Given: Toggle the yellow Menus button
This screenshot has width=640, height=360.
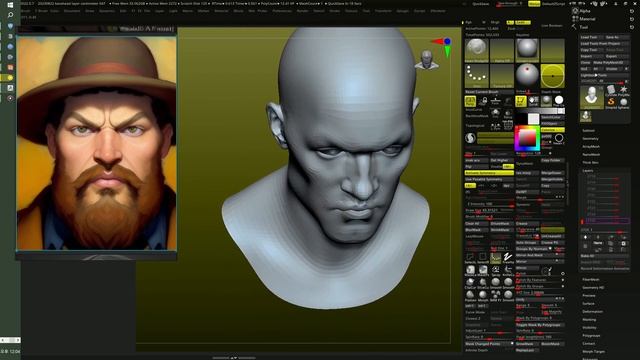Looking at the screenshot, I should [534, 4].
